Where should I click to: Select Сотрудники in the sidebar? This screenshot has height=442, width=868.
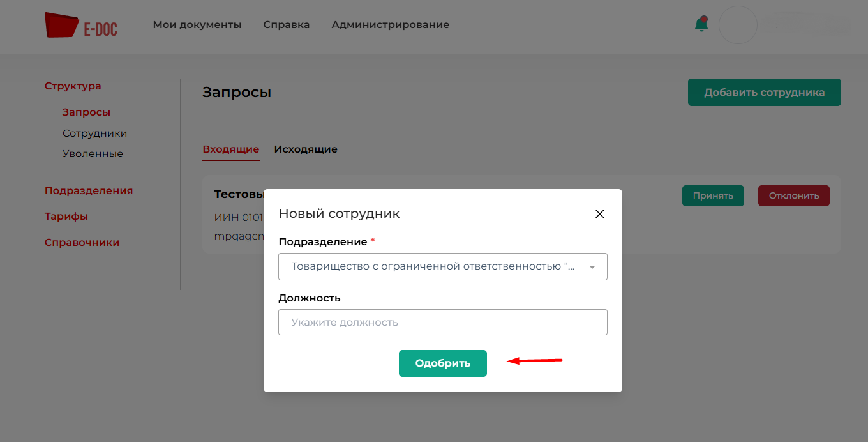tap(94, 133)
